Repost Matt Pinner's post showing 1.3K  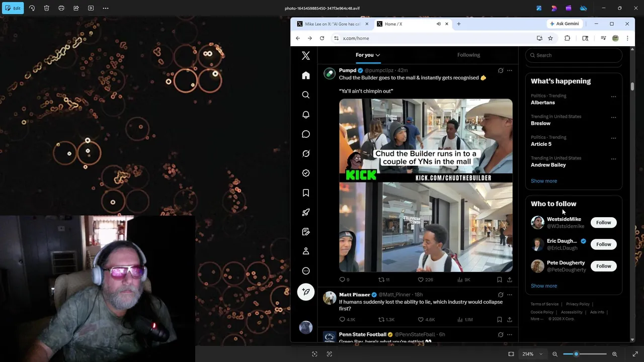[386, 319]
